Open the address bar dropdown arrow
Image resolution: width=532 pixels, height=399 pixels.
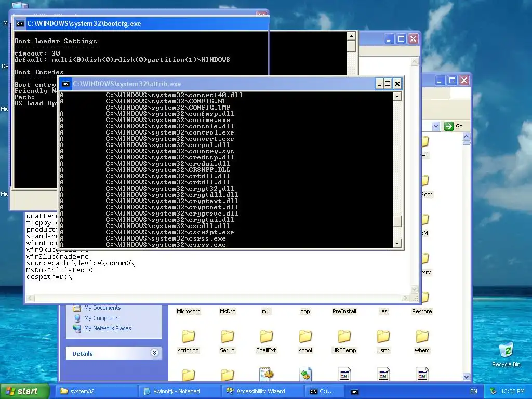pos(436,126)
